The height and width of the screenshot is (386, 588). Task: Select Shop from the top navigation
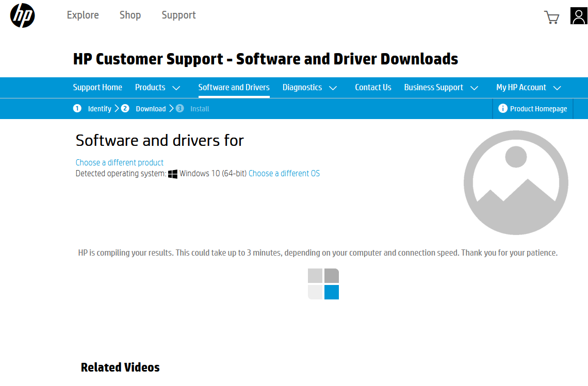coord(130,15)
